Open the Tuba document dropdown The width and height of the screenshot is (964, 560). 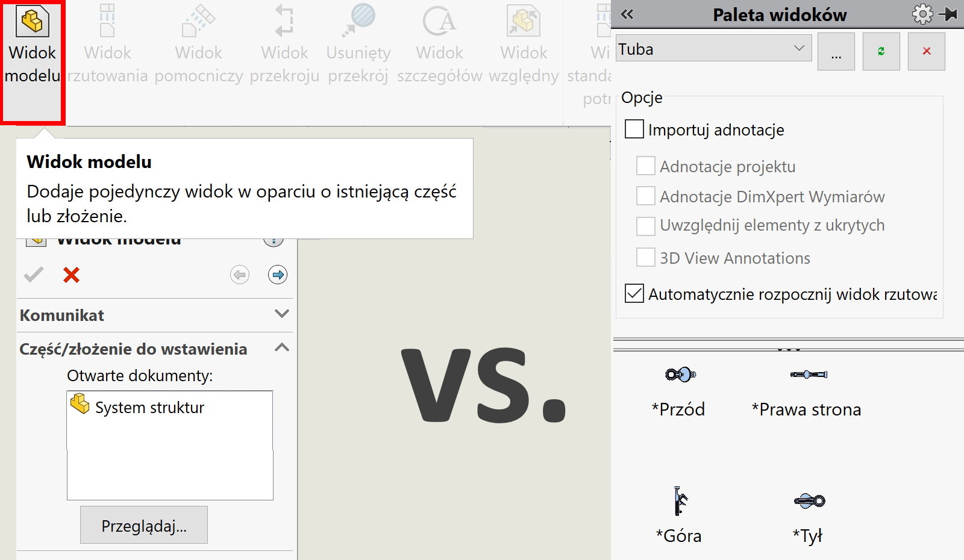[x=800, y=48]
